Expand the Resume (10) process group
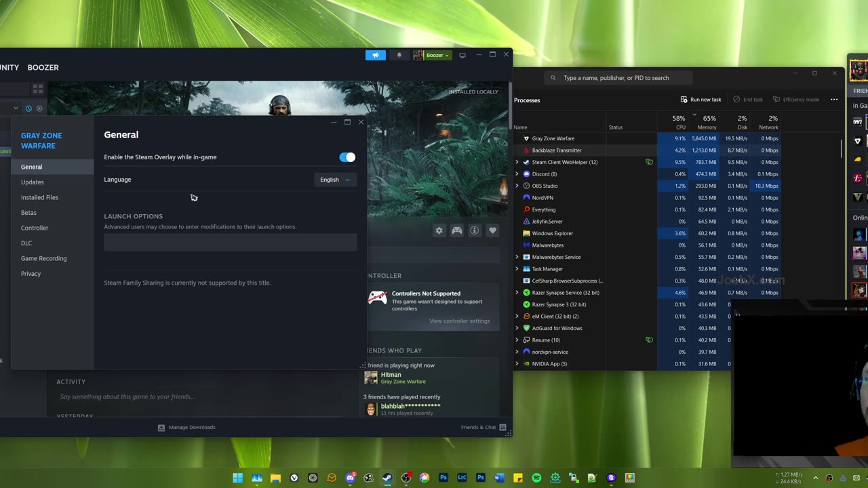 [517, 340]
